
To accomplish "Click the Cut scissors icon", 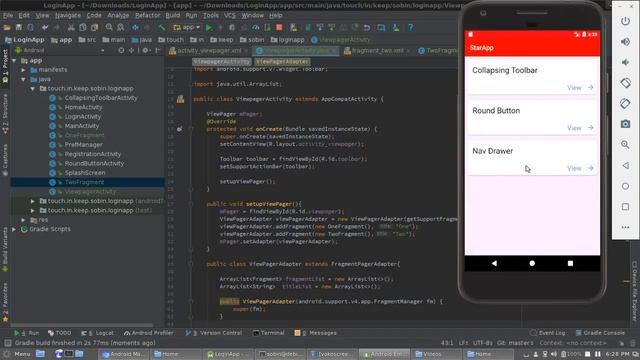I will coord(71,27).
